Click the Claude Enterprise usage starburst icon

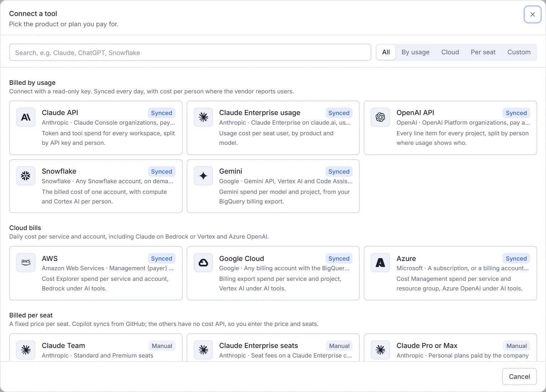[x=203, y=117]
